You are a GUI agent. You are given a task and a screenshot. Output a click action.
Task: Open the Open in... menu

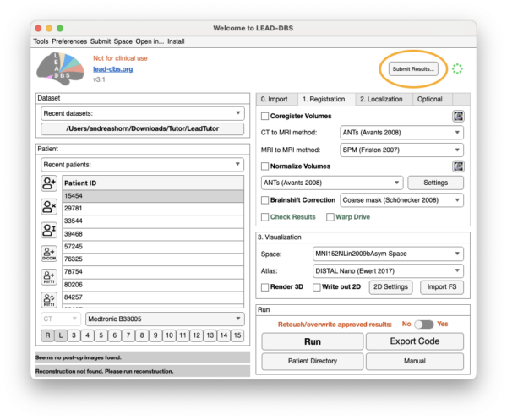point(150,41)
